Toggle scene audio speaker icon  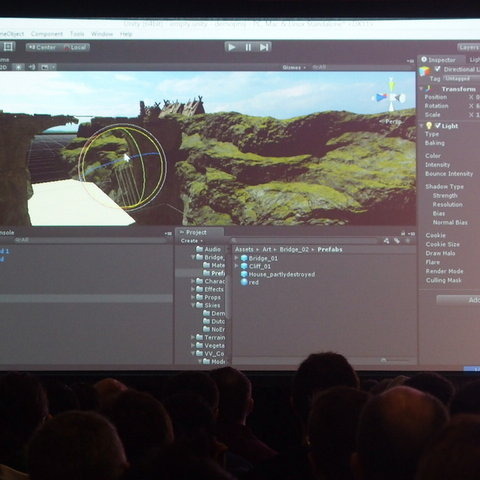tap(32, 67)
